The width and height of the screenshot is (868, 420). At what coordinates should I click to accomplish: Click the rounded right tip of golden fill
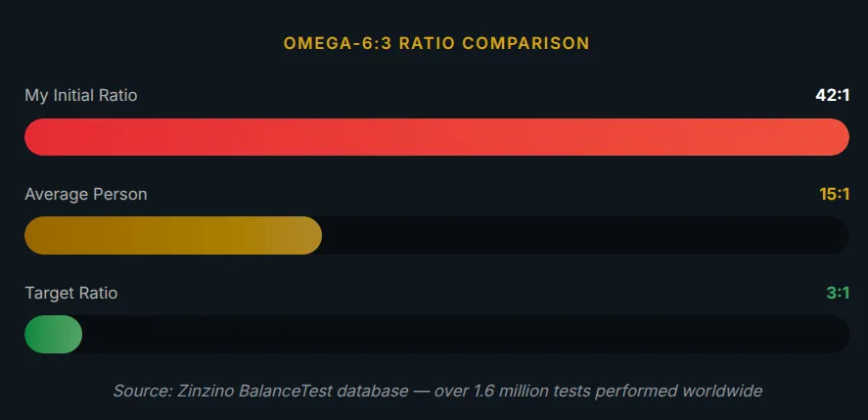pos(313,236)
